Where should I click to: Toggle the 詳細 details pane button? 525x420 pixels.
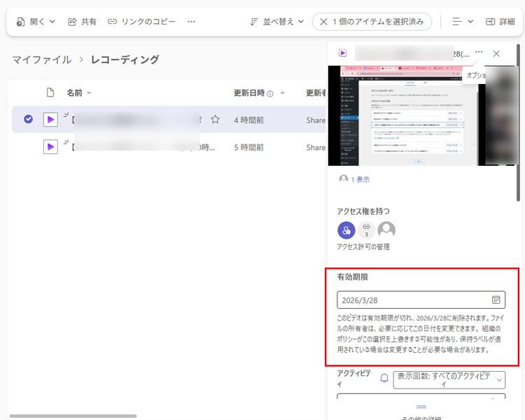pyautogui.click(x=500, y=22)
